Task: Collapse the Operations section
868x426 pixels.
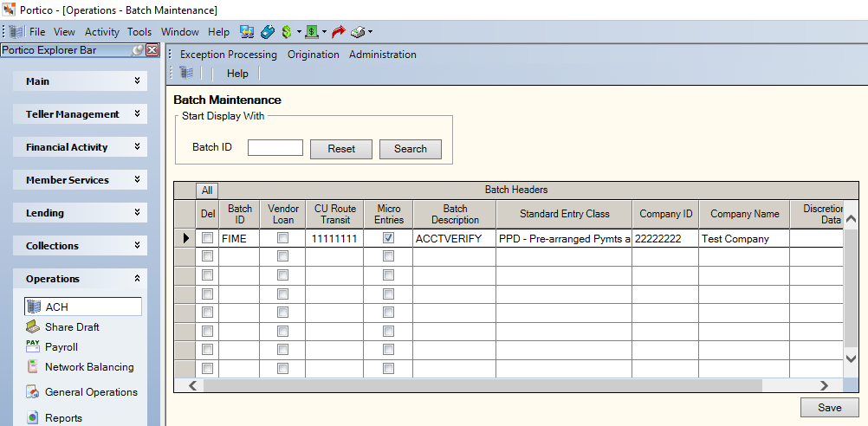Action: click(x=81, y=279)
